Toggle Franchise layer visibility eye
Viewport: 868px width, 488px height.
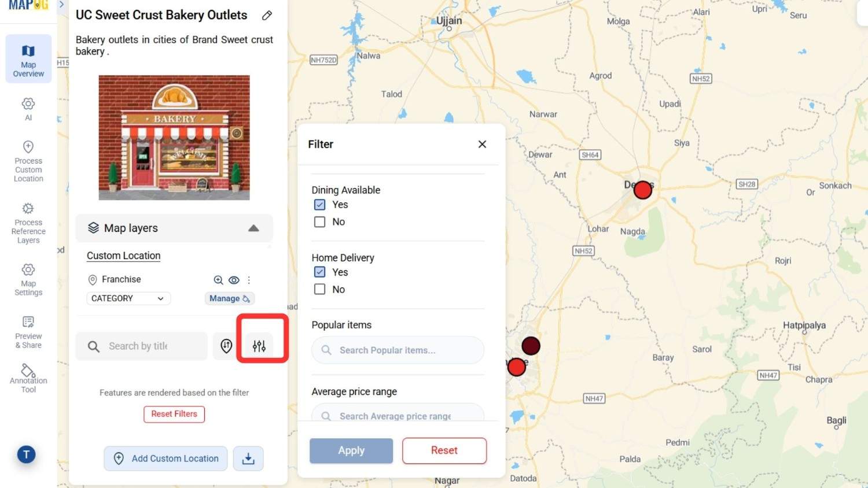coord(234,280)
